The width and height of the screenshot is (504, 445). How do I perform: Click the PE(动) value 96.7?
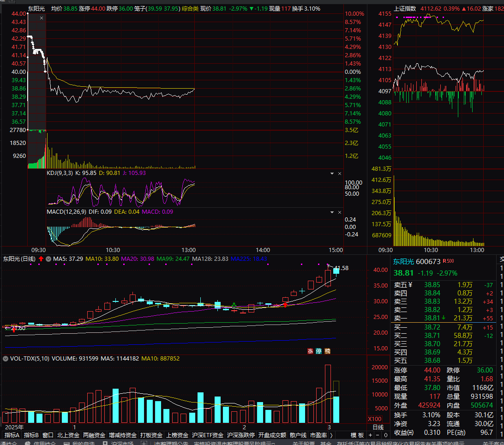(x=486, y=433)
